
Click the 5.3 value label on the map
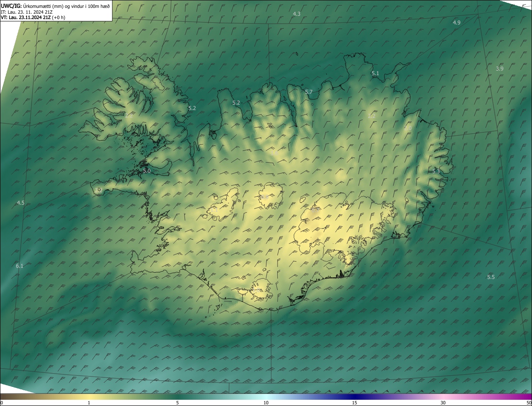click(436, 171)
